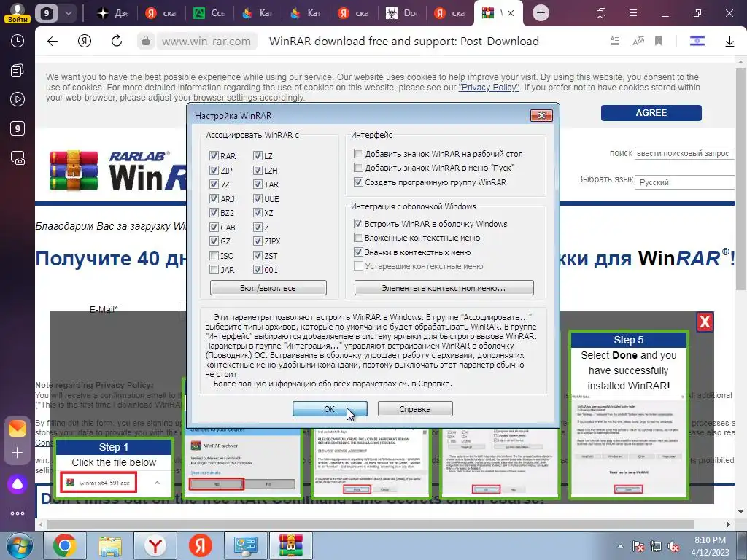Open the video player icon in sidebar

coord(18,99)
